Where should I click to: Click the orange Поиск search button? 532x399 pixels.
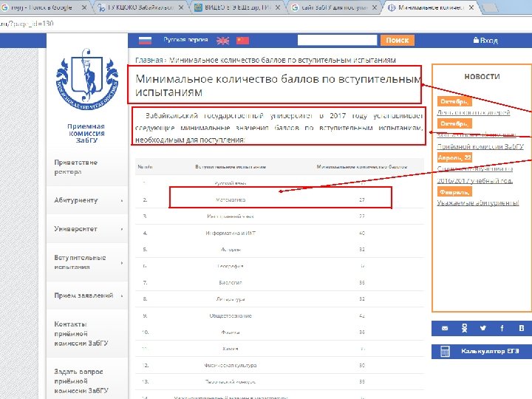398,40
